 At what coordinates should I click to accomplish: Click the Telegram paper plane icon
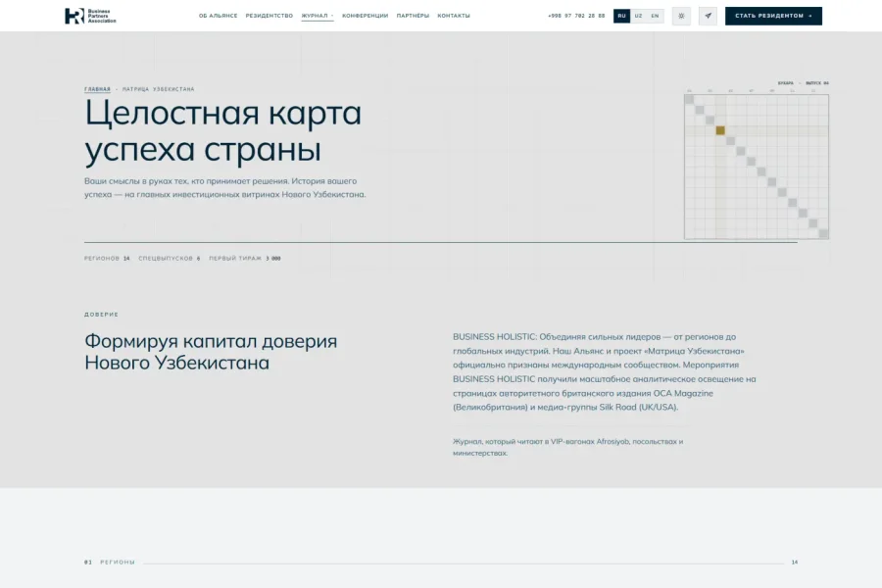708,16
